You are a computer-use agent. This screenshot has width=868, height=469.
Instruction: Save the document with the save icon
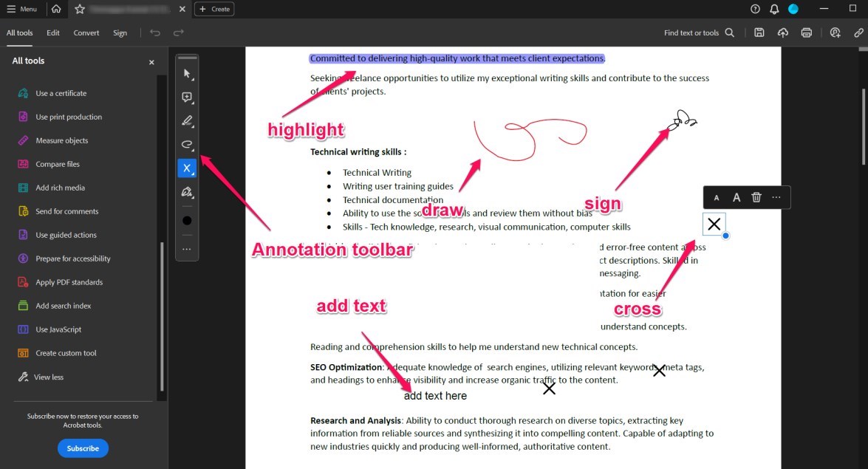coord(759,32)
